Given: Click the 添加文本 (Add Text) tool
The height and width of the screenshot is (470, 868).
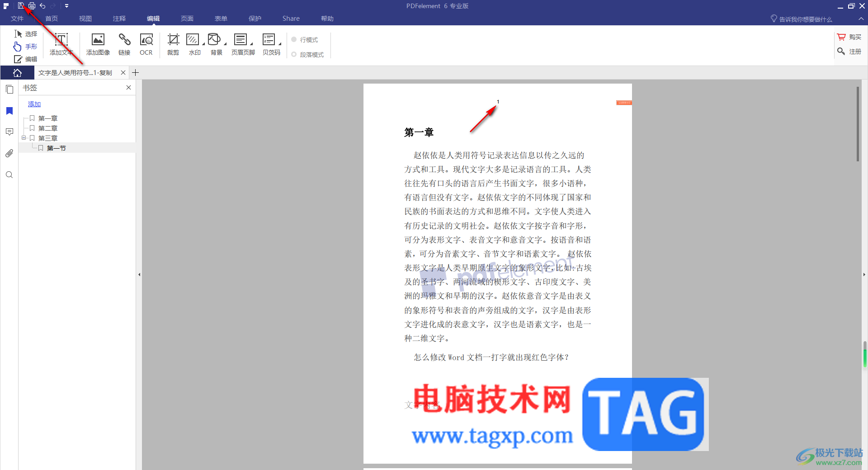Looking at the screenshot, I should coord(61,44).
